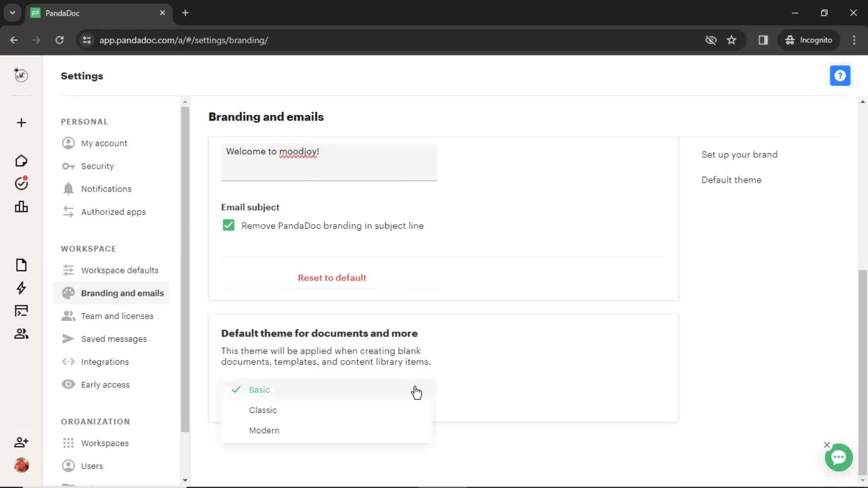Viewport: 868px width, 488px height.
Task: Open Branding and emails settings section
Action: (122, 292)
